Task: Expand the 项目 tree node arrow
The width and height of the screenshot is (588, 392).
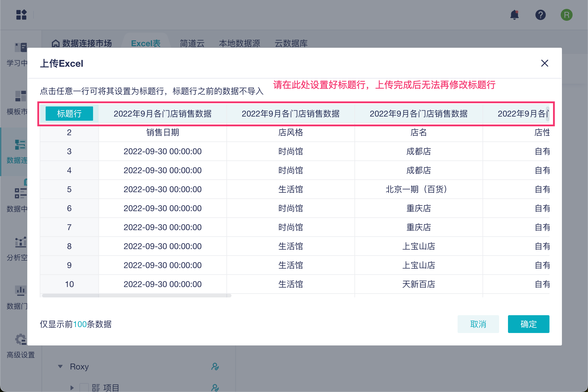Action: point(71,387)
